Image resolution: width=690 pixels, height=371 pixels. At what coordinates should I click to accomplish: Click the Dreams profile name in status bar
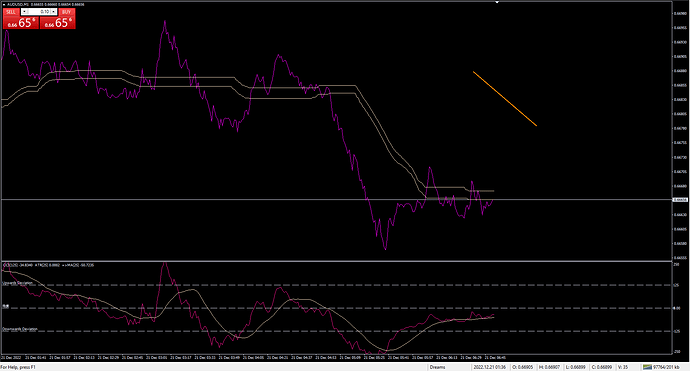(437, 367)
